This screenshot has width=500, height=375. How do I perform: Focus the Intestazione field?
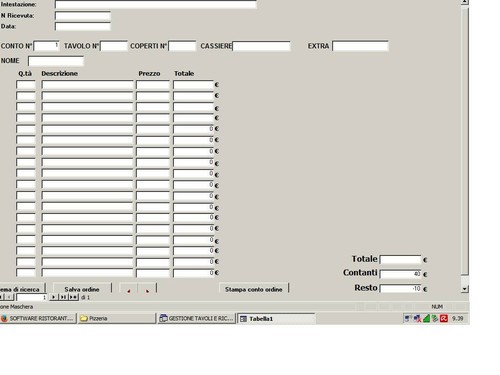coord(156,4)
